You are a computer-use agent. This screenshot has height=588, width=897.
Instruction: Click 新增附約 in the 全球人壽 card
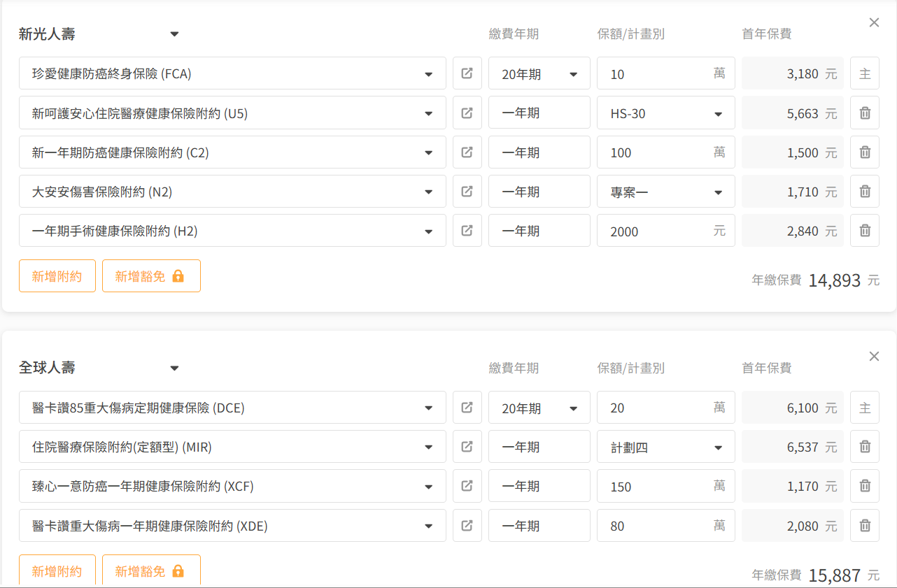pos(57,571)
